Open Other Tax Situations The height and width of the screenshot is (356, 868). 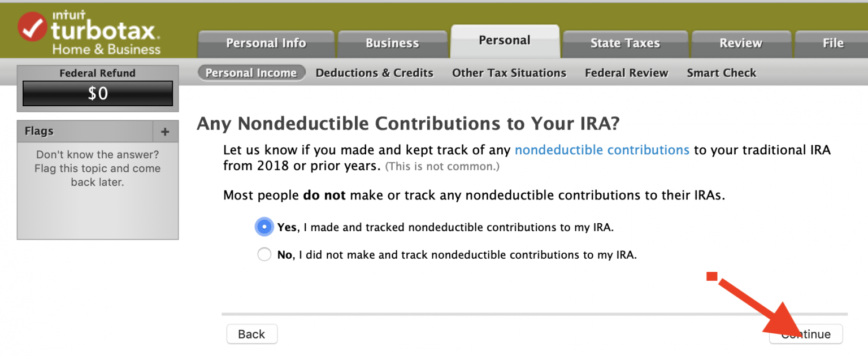[x=509, y=73]
